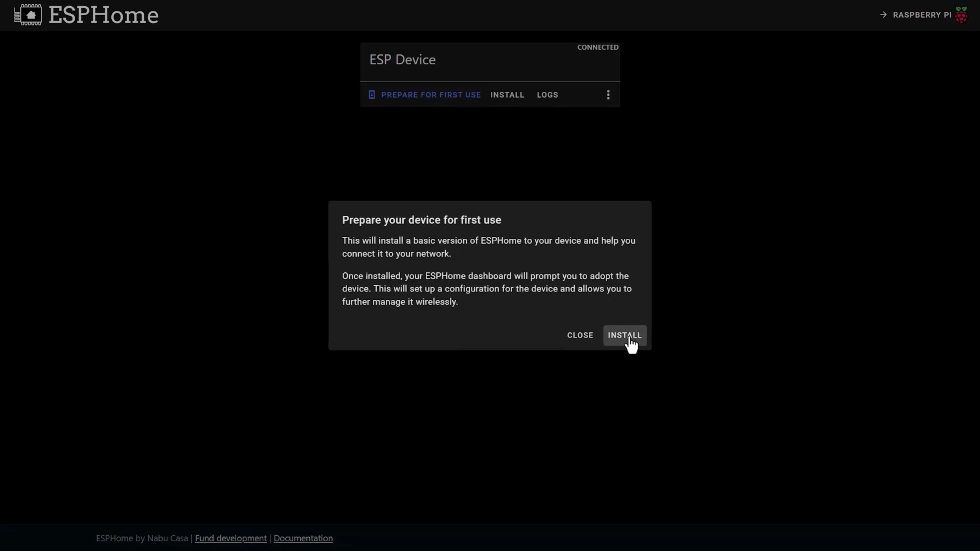Click the ESPHome title text in header
Viewport: 980px width, 551px height.
click(x=103, y=15)
